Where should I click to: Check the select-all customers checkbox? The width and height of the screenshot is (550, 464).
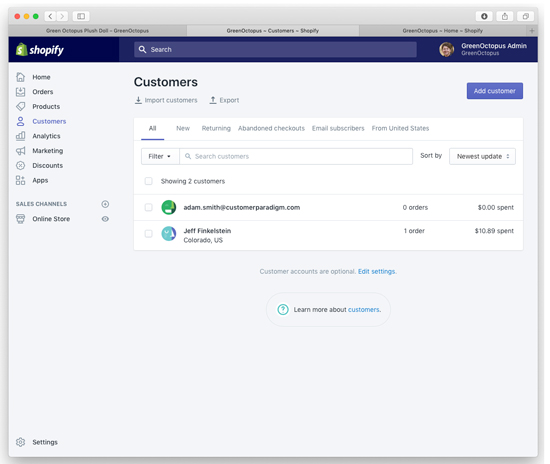pyautogui.click(x=149, y=181)
